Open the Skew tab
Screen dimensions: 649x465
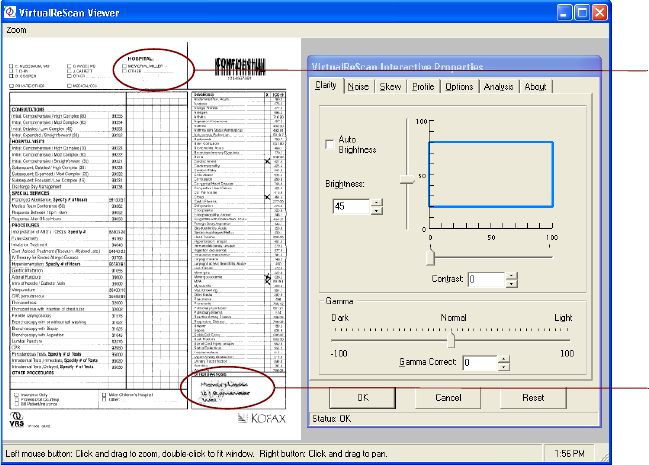(x=390, y=87)
